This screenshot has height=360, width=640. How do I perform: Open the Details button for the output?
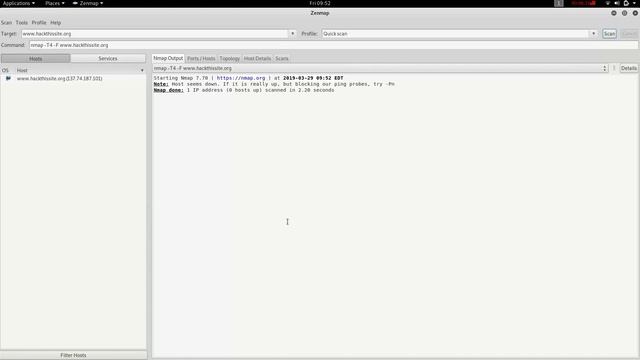tap(629, 69)
